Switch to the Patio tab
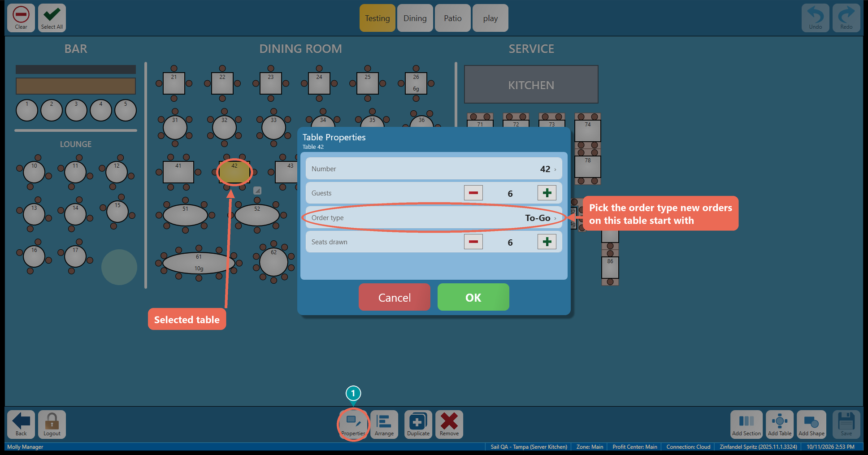Screen dimensions: 868x455 coord(453,18)
